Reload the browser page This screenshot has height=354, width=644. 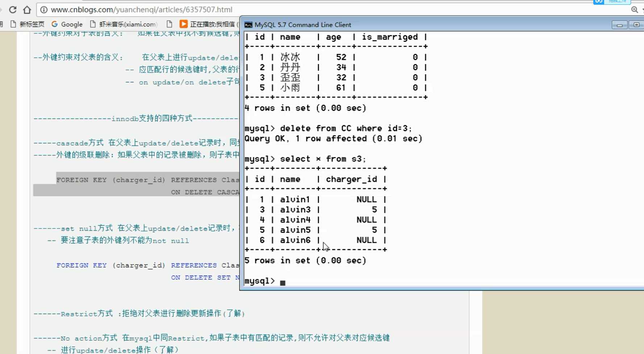(x=13, y=10)
